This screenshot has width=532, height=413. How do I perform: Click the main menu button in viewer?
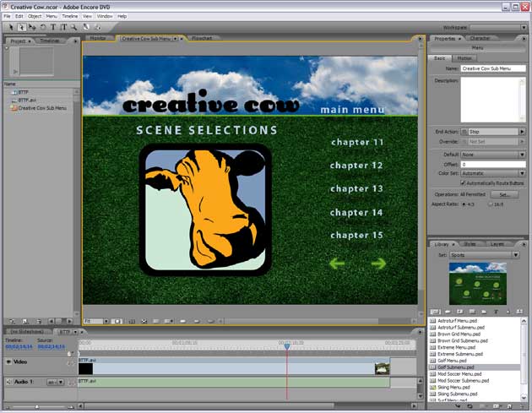pyautogui.click(x=352, y=110)
